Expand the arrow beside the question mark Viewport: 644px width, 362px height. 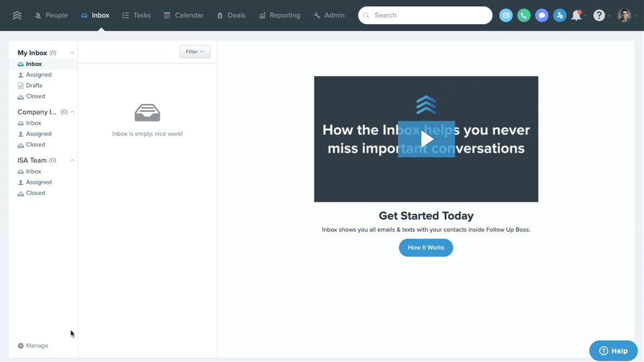point(608,15)
